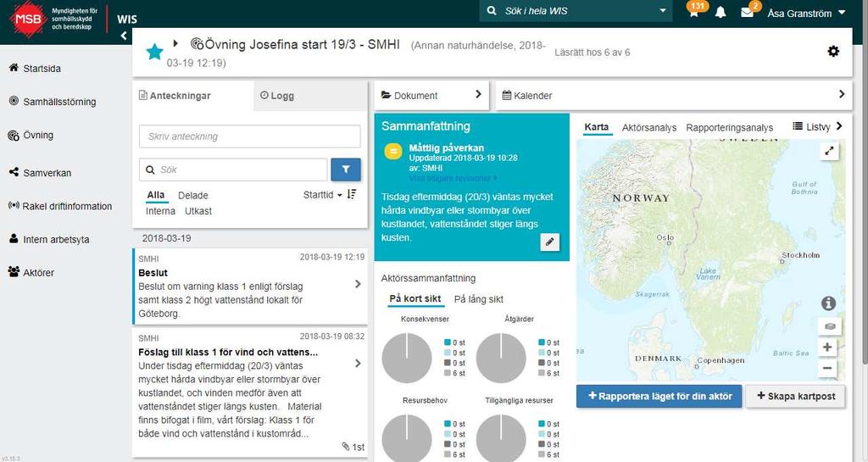Expand the Beslut note chevron
The height and width of the screenshot is (462, 868).
(x=358, y=284)
